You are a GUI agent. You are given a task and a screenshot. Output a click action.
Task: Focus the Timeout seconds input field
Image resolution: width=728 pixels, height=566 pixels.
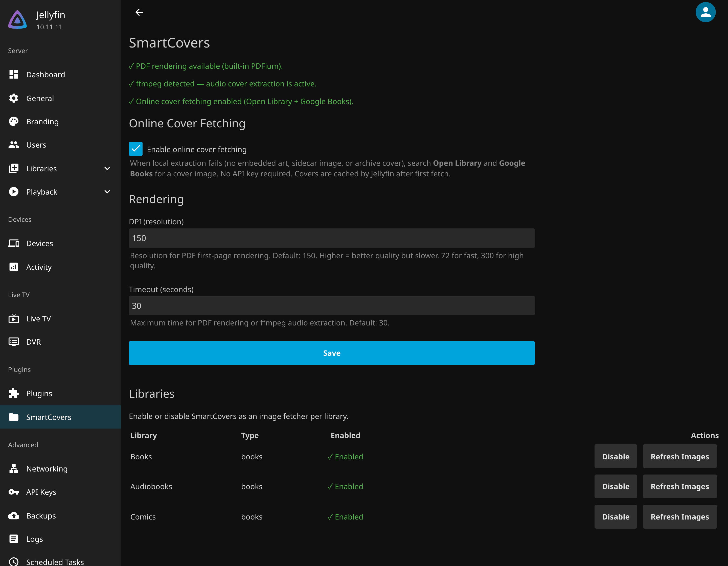coord(332,305)
